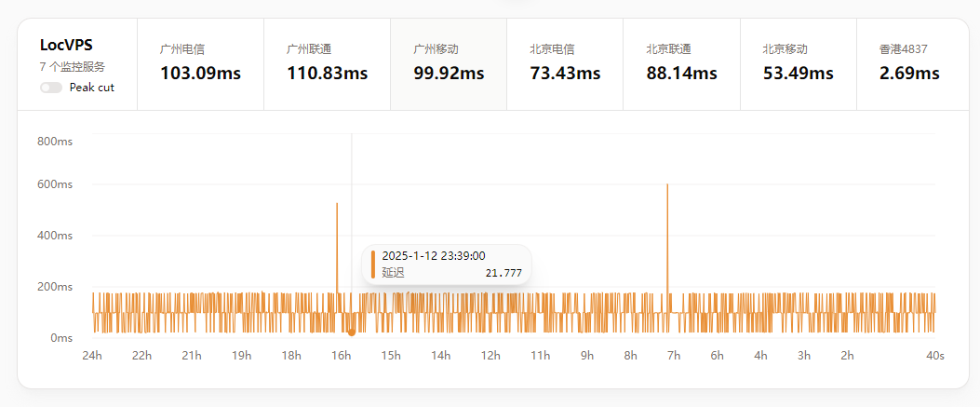
Task: Open the 北京电信 latency tab
Action: [x=565, y=63]
